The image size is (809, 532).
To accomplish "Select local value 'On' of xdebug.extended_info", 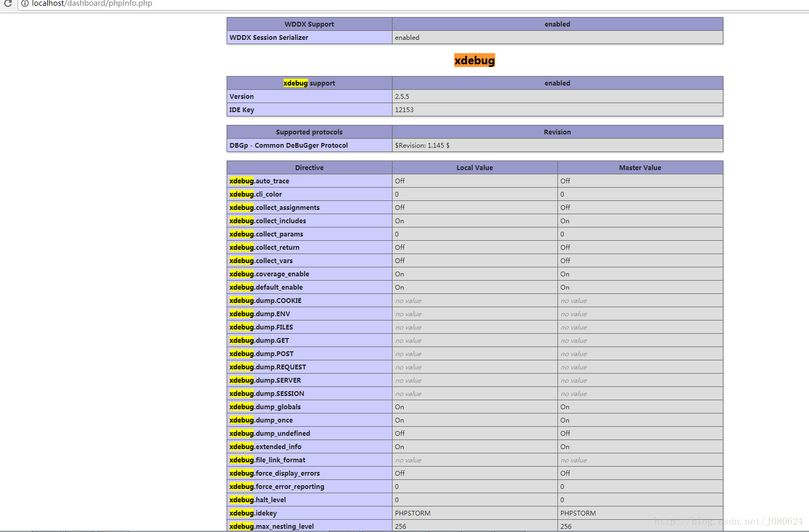I will pyautogui.click(x=399, y=446).
